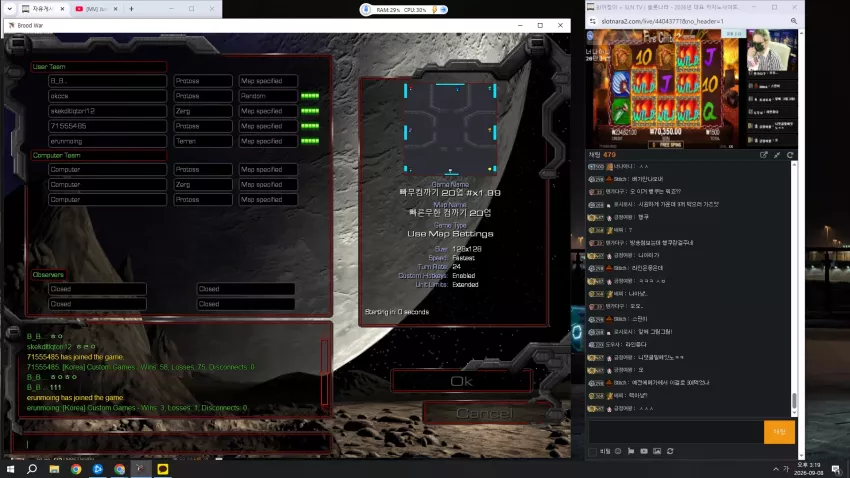Click first Chrome icon in taskbar
This screenshot has height=478, width=850.
(x=76, y=469)
